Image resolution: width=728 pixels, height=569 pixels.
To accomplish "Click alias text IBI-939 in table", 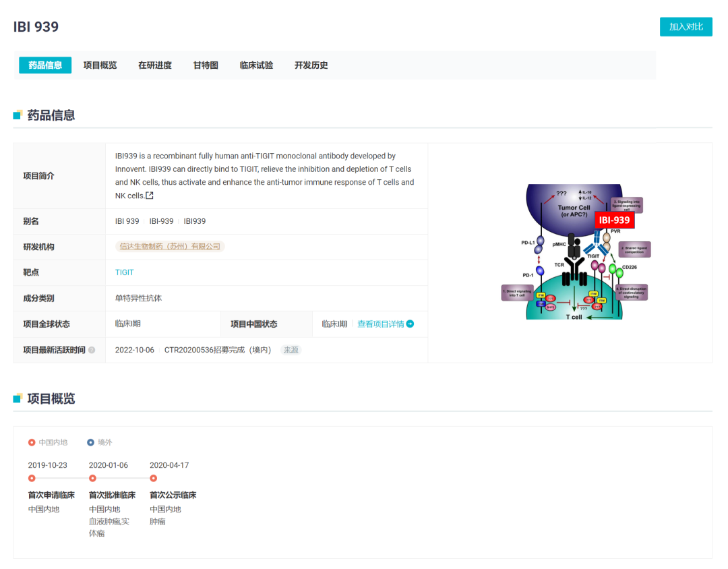I will pos(161,221).
